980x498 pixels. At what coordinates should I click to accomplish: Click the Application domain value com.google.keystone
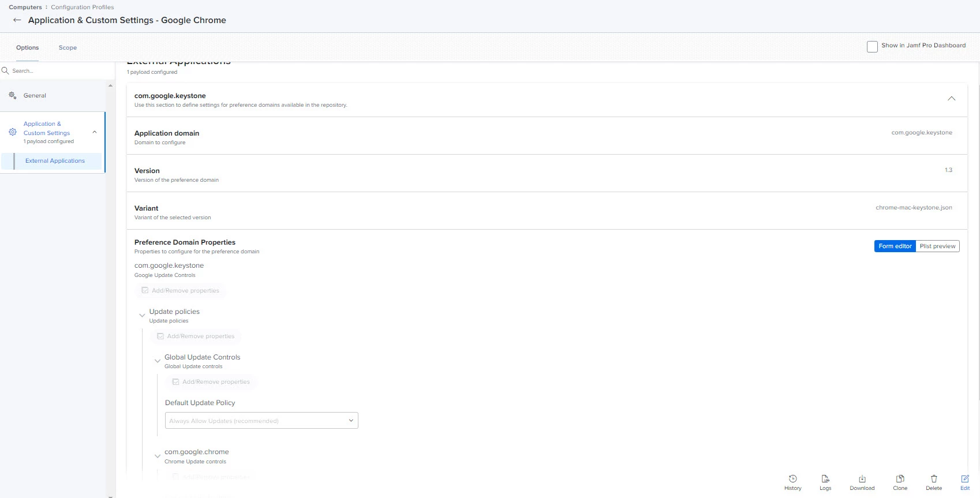(922, 133)
